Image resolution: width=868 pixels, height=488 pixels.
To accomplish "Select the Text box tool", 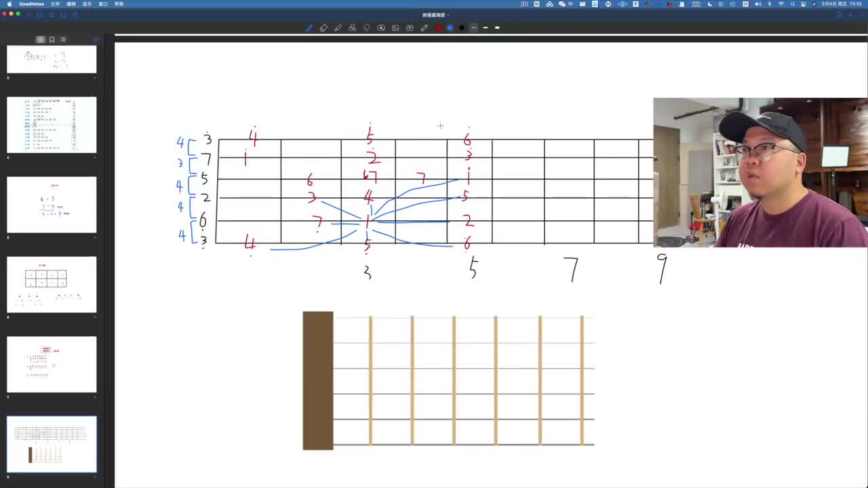I will point(410,28).
